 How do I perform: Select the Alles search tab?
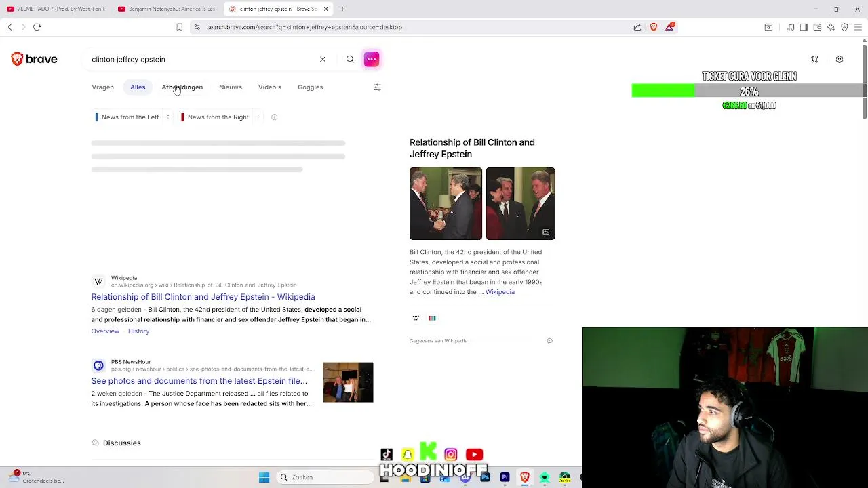click(x=138, y=87)
